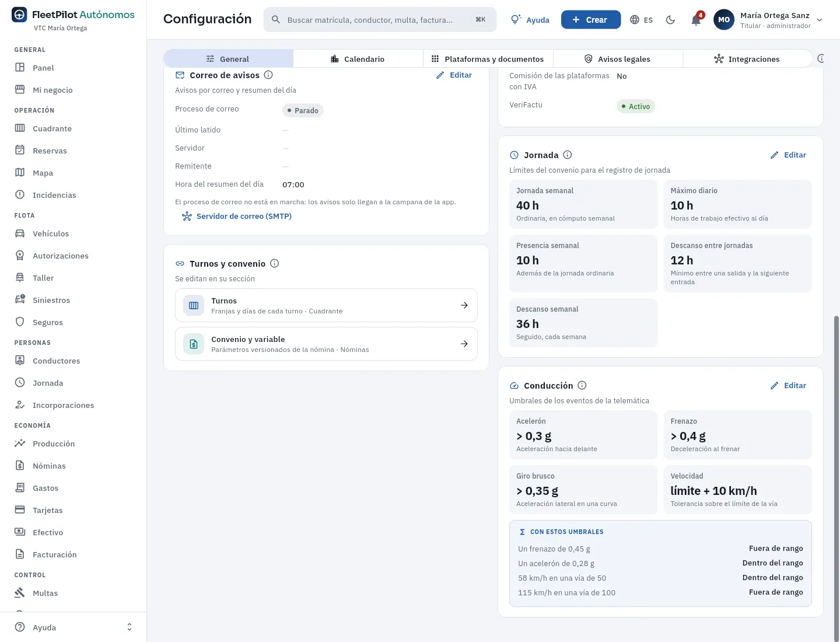Open Turnos card arrow
The height and width of the screenshot is (642, 840).
[x=464, y=305]
